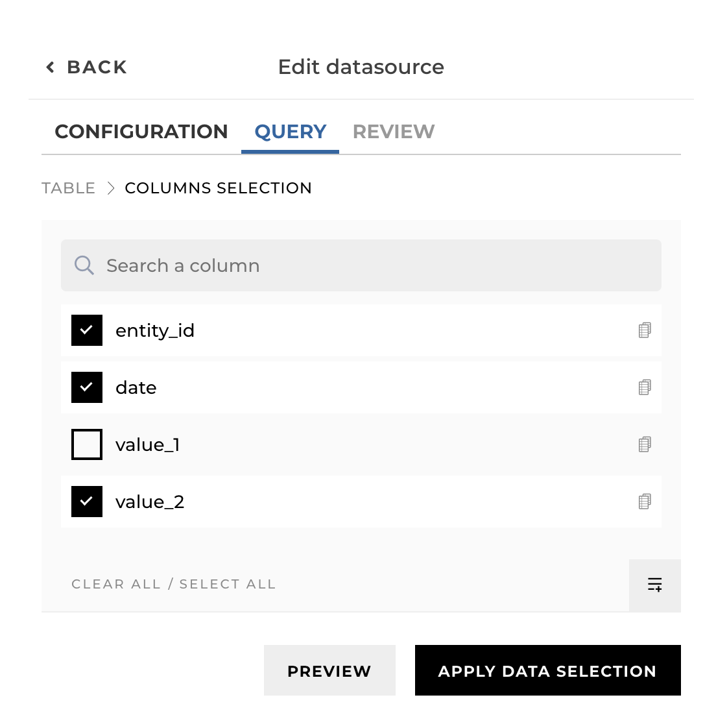Click Apply Data Selection button

tap(547, 670)
